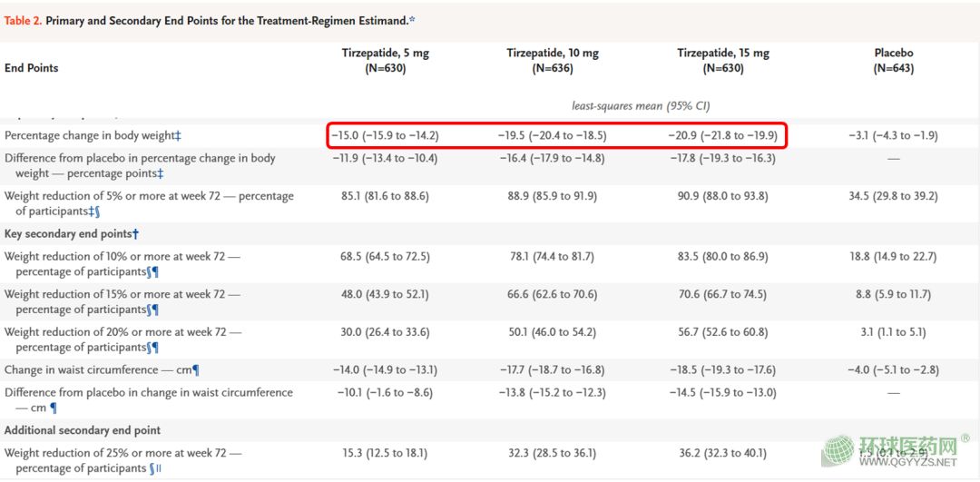Screen dimensions: 980x482
Task: Click the 50.1 (46.0 to 54.2) cell
Action: 553,332
